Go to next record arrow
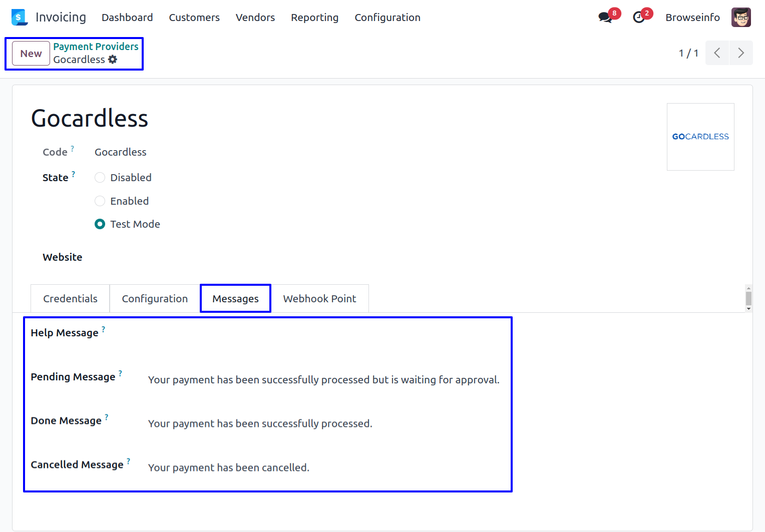This screenshot has height=532, width=765. click(x=741, y=53)
